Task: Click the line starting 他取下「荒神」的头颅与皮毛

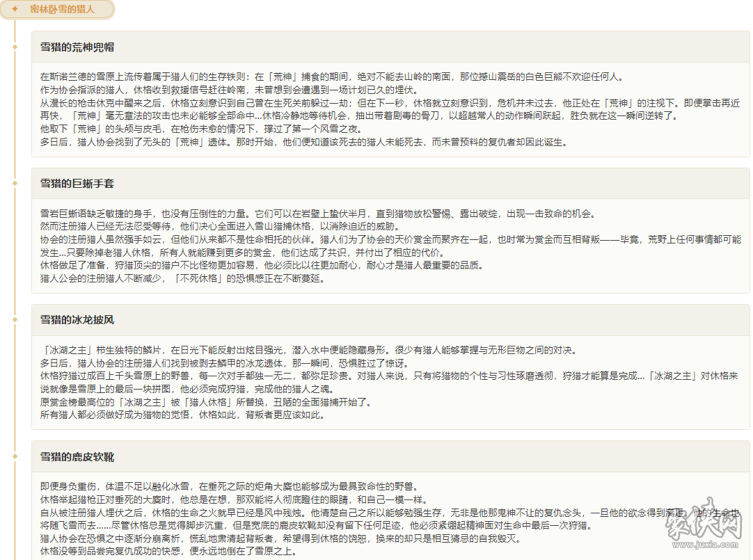Action: click(201, 129)
